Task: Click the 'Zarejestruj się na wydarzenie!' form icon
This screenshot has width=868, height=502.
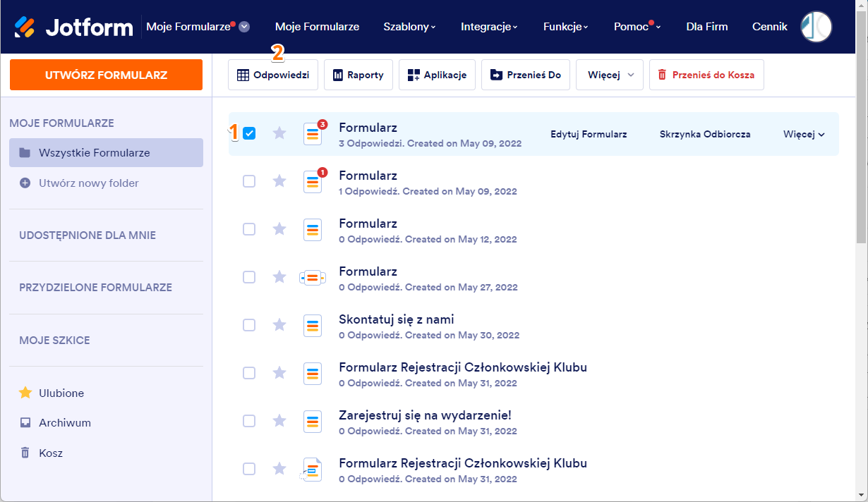Action: click(312, 421)
